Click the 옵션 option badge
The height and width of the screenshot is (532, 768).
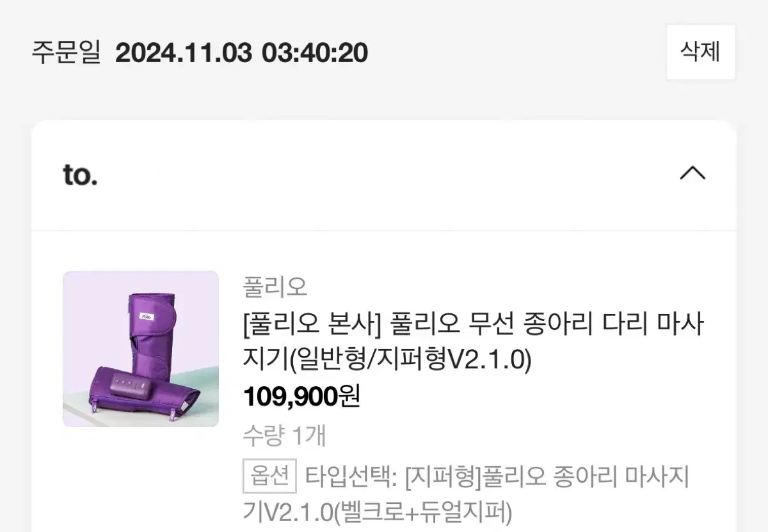pos(269,476)
